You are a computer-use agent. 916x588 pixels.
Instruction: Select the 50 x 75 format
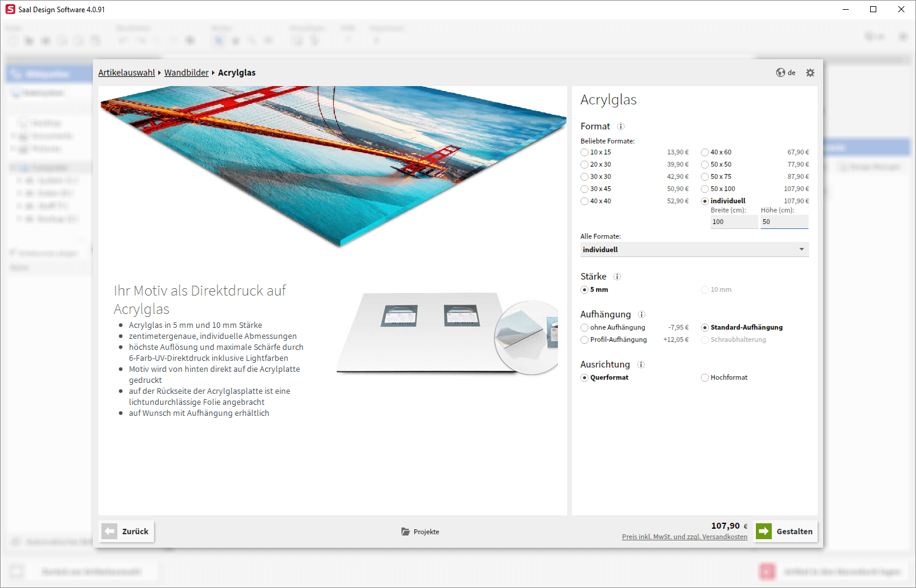coord(705,177)
